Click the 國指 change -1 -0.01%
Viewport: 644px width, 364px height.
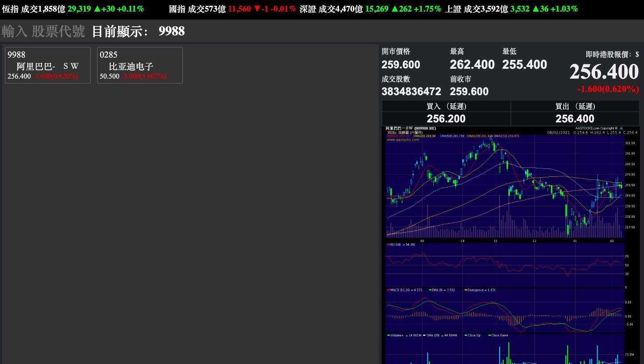click(x=275, y=9)
